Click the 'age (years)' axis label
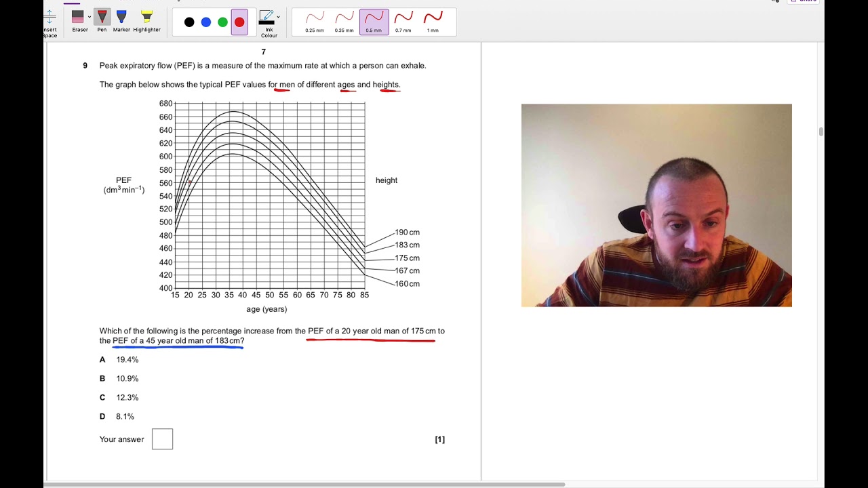The height and width of the screenshot is (488, 868). click(x=267, y=310)
